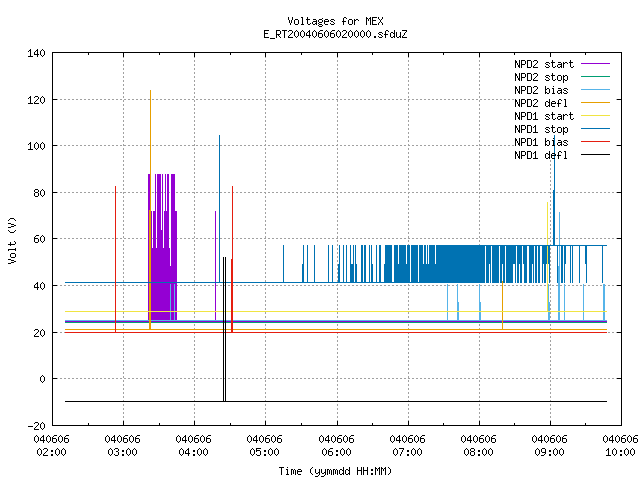The height and width of the screenshot is (480, 640).
Task: Click the x-axis tick label 08:00
Action: [478, 452]
